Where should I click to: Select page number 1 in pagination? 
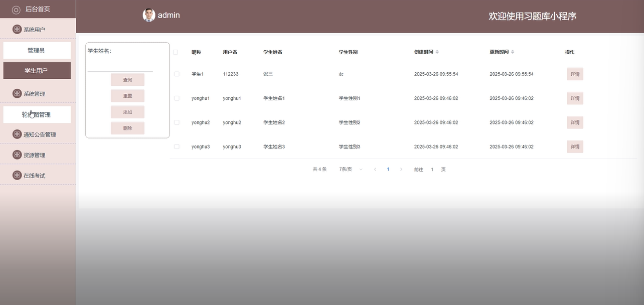click(x=388, y=170)
